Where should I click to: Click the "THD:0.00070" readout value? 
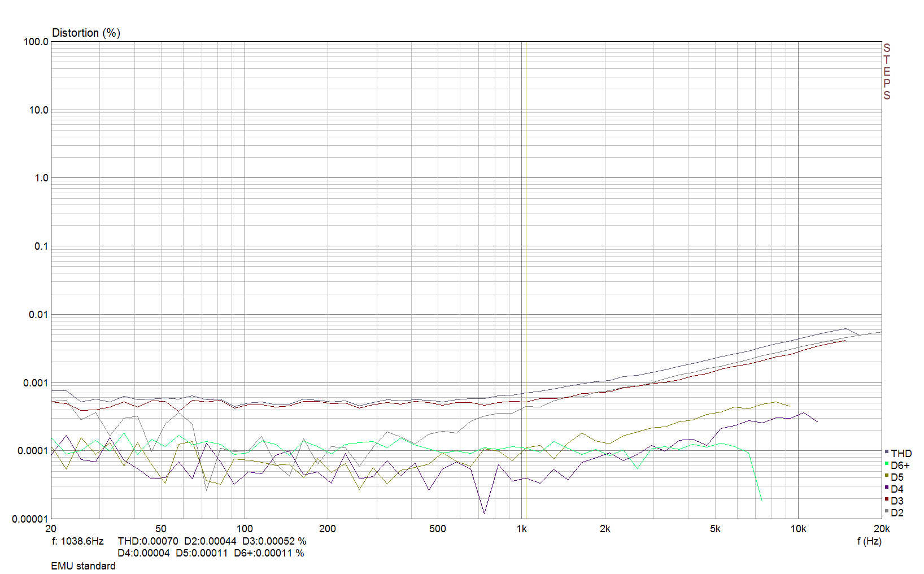click(148, 541)
